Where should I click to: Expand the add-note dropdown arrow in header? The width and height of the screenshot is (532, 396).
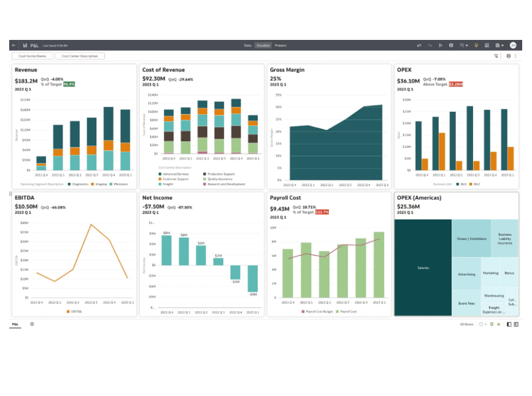pyautogui.click(x=467, y=45)
